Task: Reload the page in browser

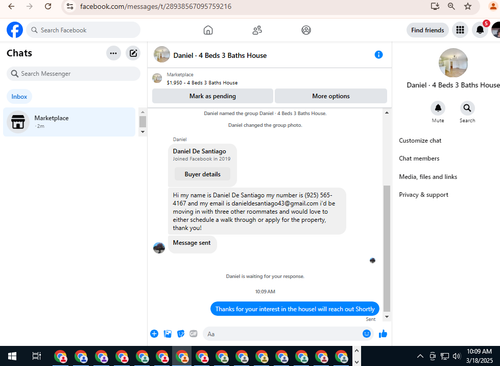Action: tap(48, 6)
